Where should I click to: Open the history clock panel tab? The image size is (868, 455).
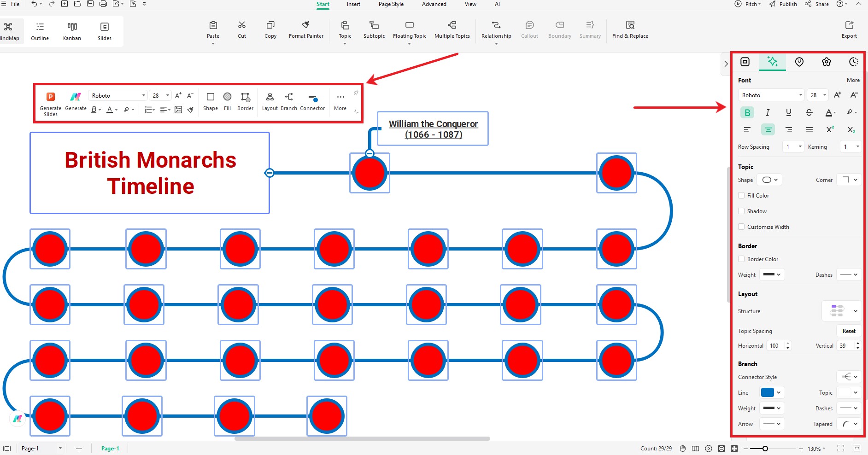click(854, 62)
